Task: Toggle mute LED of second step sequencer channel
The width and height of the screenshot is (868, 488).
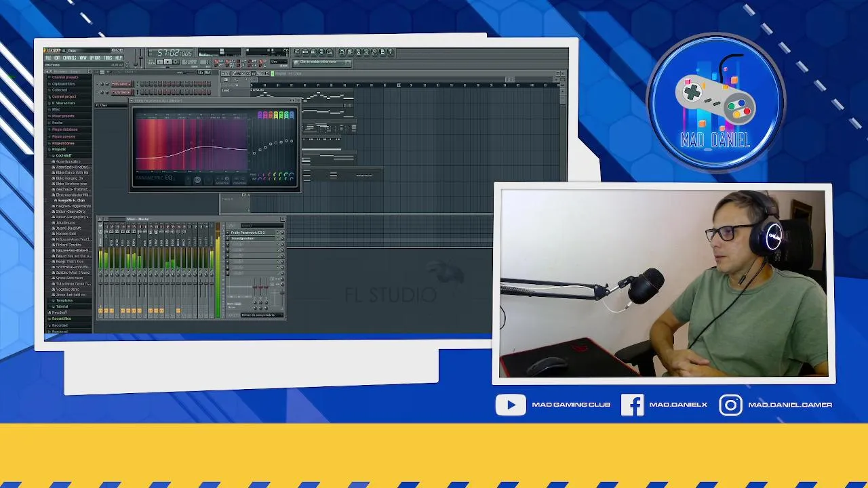Action: (x=97, y=92)
